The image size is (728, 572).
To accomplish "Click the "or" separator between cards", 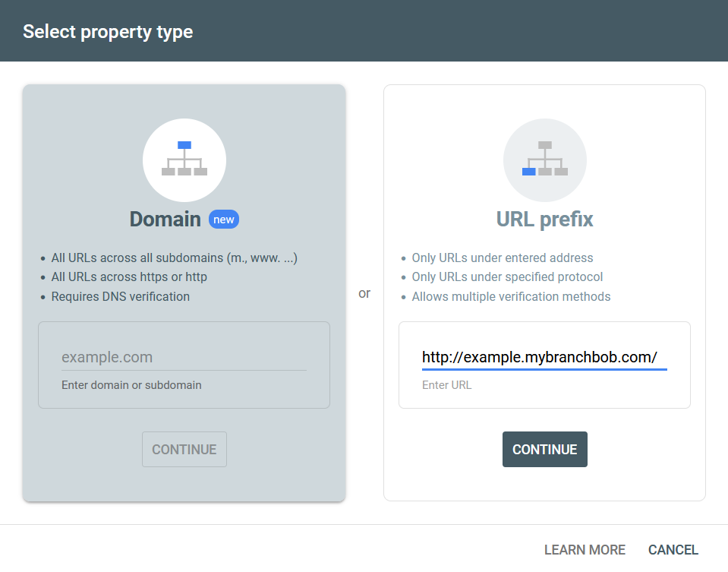I will [x=364, y=294].
